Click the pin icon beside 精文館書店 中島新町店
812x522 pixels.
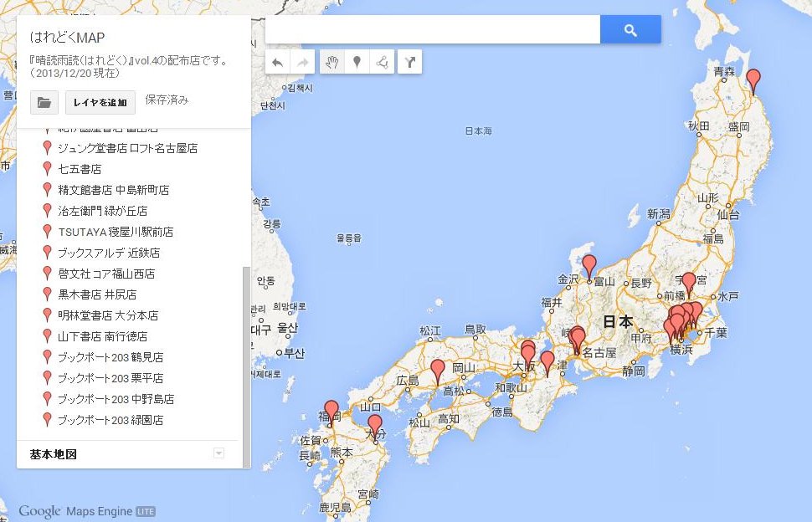pyautogui.click(x=47, y=190)
